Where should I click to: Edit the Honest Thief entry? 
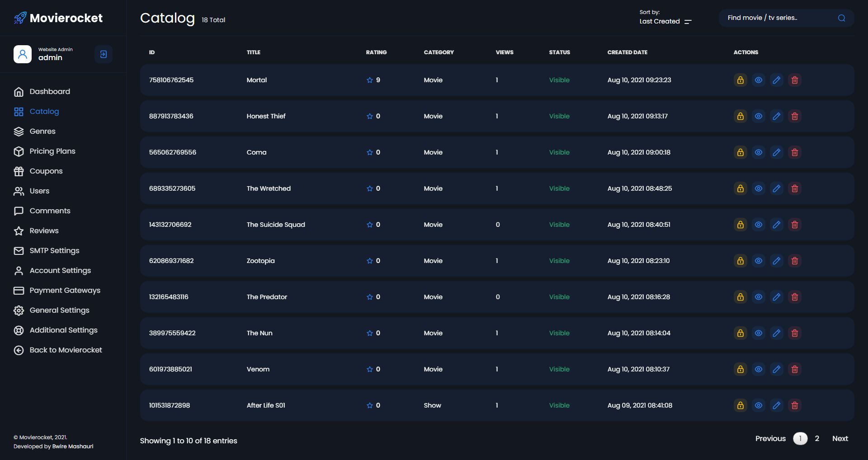(776, 116)
